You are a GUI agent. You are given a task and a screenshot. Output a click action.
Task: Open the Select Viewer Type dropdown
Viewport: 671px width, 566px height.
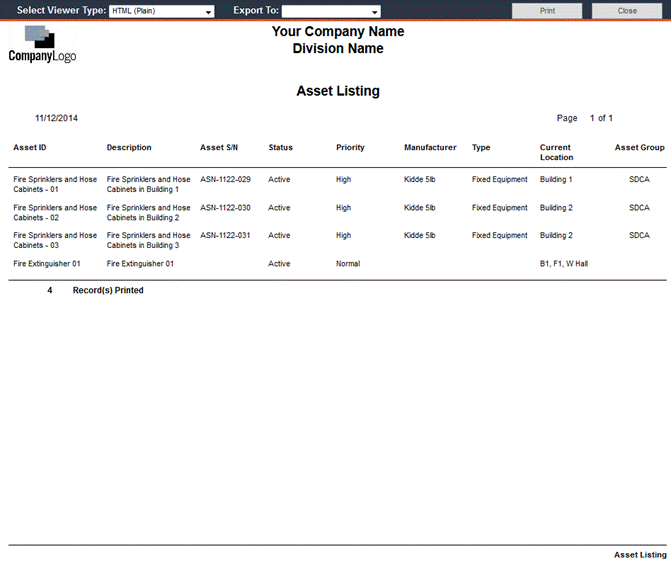coord(161,12)
